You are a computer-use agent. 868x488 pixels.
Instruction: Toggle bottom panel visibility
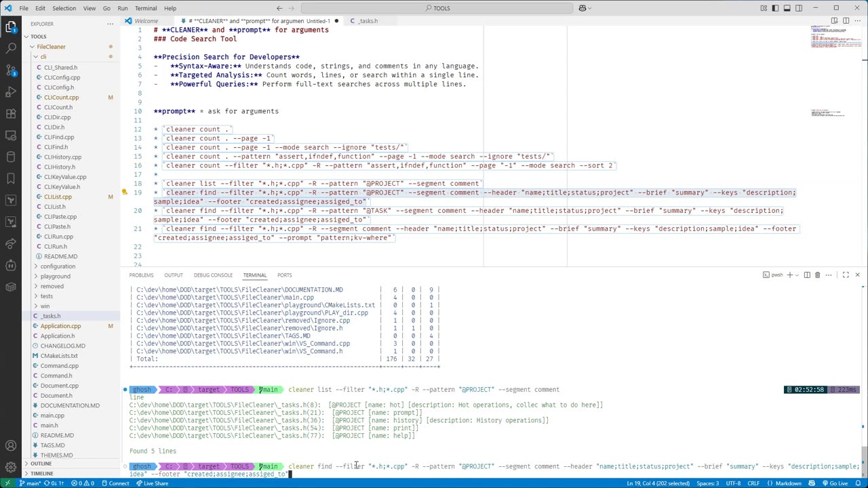pos(787,8)
